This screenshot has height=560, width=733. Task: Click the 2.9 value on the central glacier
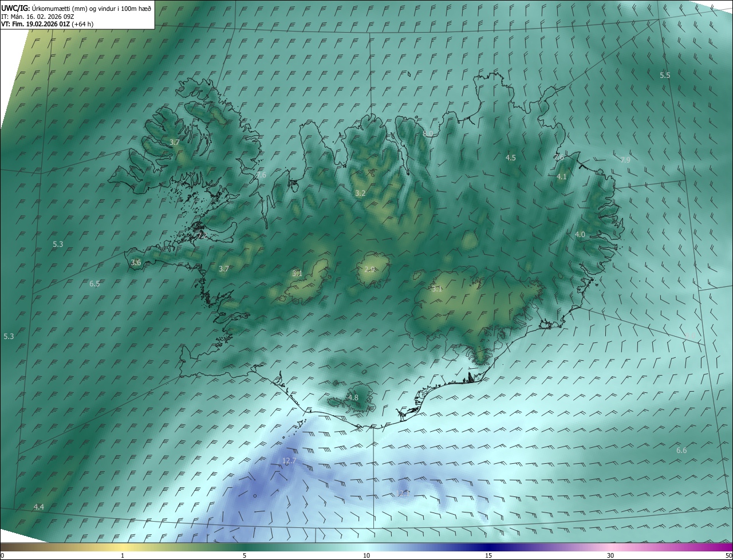[x=369, y=270]
